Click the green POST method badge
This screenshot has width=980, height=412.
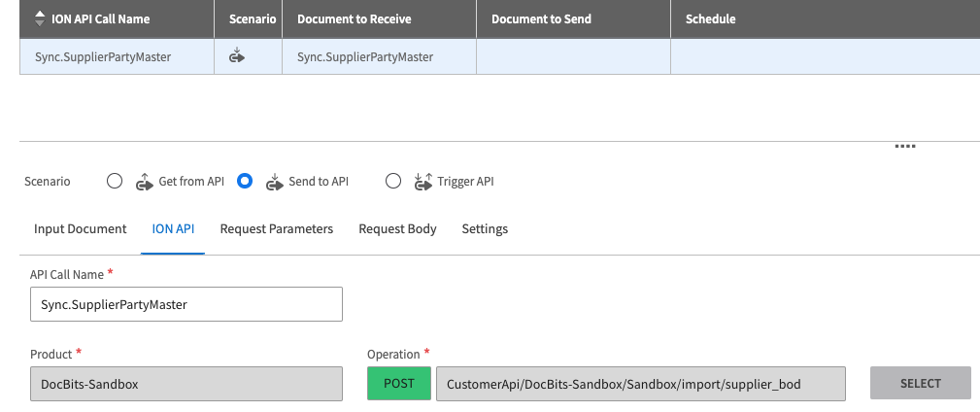point(399,383)
